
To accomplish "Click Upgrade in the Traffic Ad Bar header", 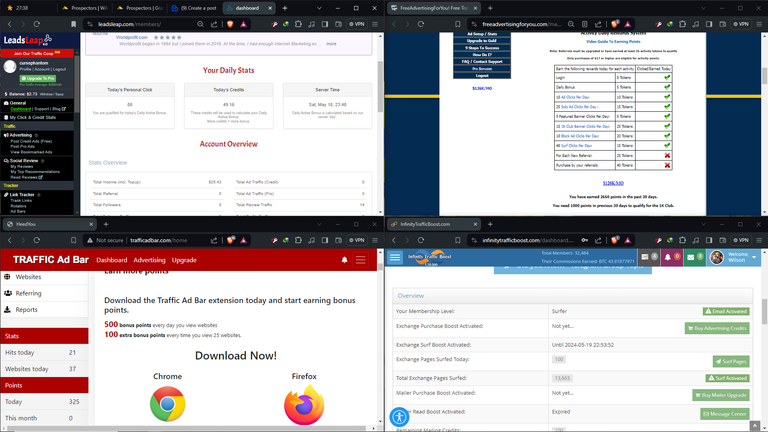I will 184,260.
